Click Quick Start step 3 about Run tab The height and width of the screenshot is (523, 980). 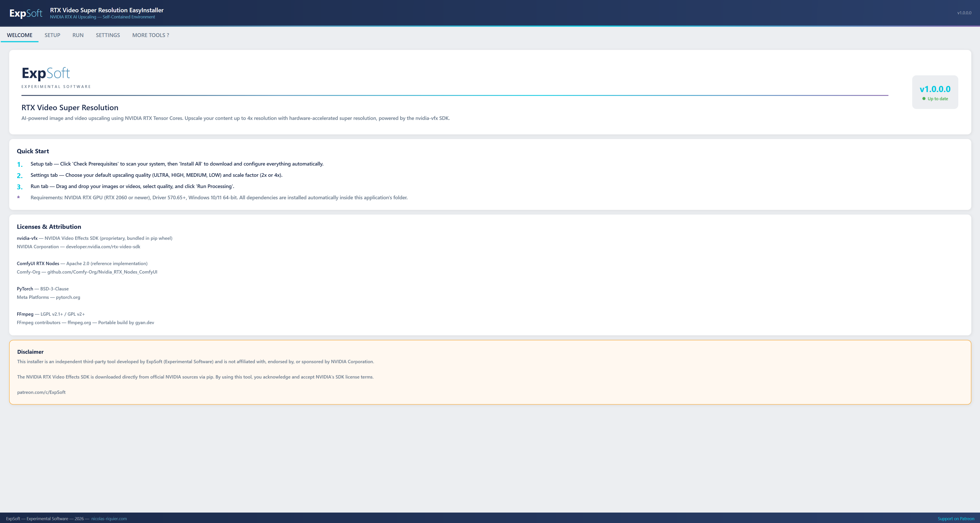coord(132,187)
